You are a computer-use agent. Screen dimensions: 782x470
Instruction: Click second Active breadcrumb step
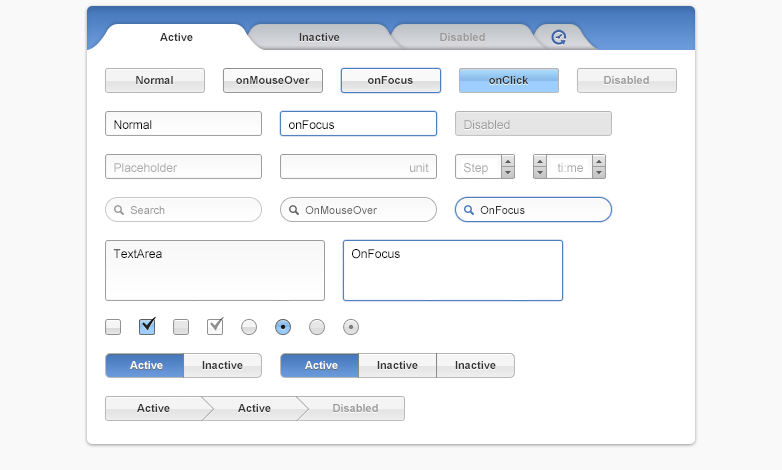coord(254,409)
